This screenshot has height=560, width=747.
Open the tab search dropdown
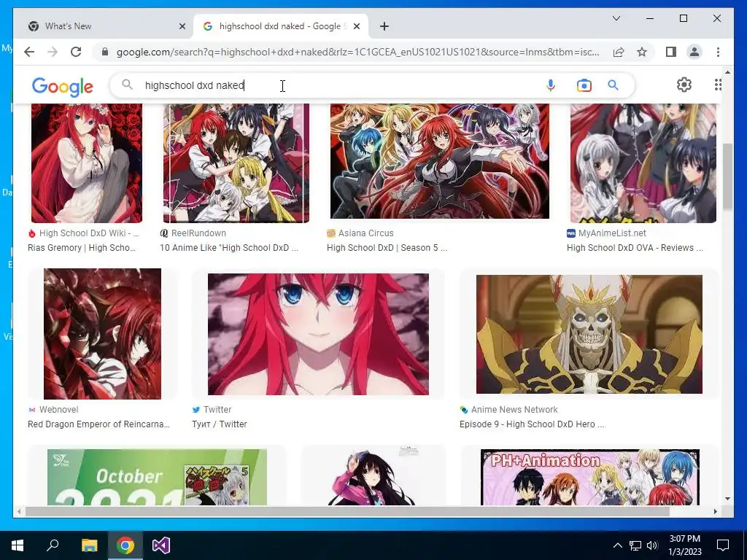click(616, 18)
